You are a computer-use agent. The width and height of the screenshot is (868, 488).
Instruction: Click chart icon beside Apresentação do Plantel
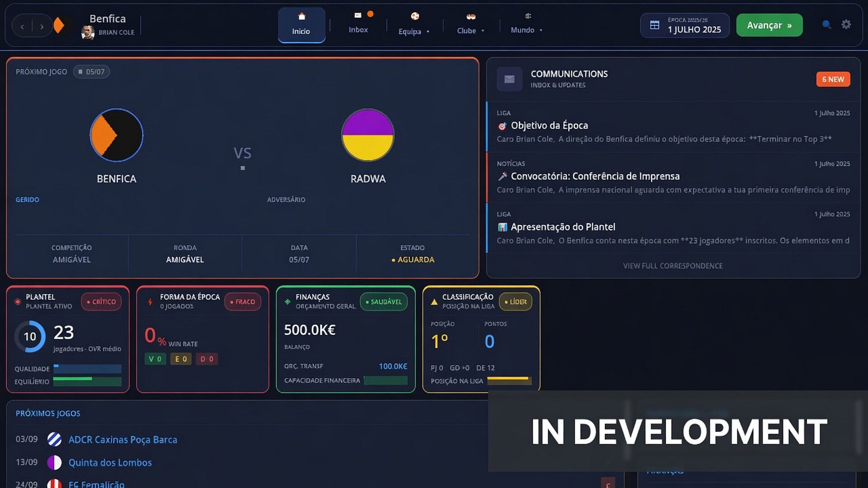coord(502,227)
